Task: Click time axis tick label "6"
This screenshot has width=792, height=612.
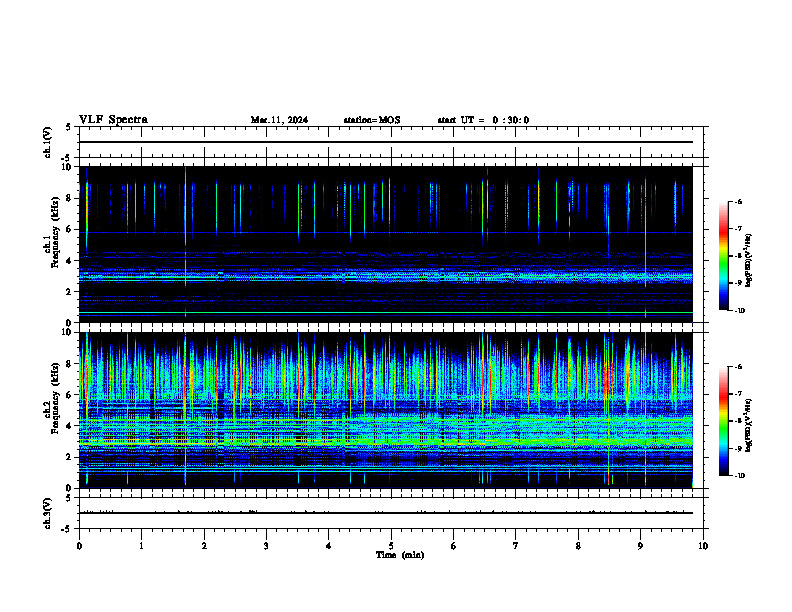Action: [x=454, y=546]
